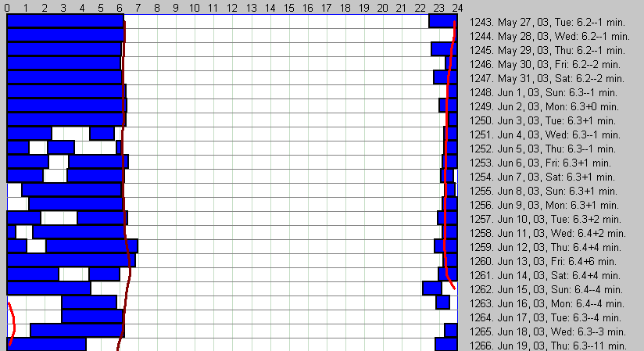The width and height of the screenshot is (644, 351).
Task: Click the evening sleep block in Jun 15 row
Action: [x=432, y=288]
